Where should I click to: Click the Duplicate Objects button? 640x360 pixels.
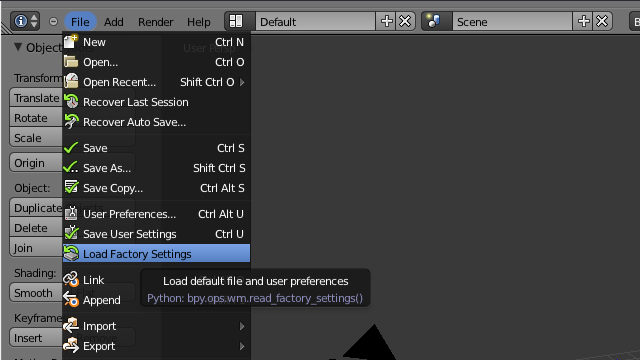click(36, 208)
